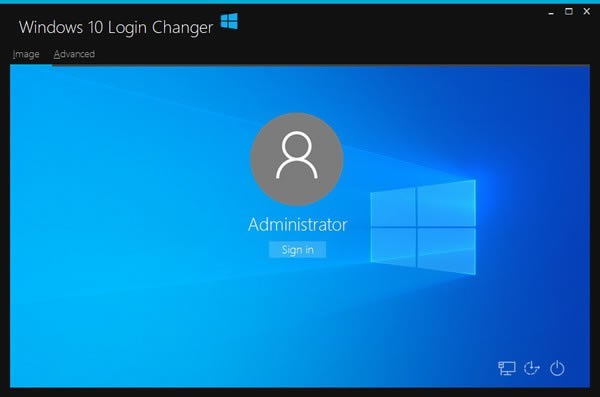Open the Advanced menu
Screen dimensions: 600x397
tap(74, 54)
